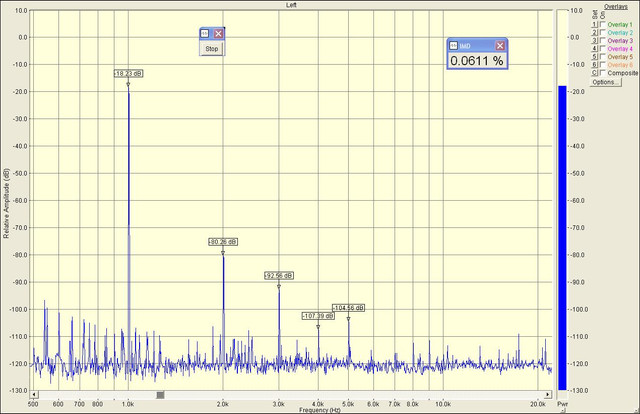
Task: Enable the Overlay 5 checkbox
Action: [602, 57]
